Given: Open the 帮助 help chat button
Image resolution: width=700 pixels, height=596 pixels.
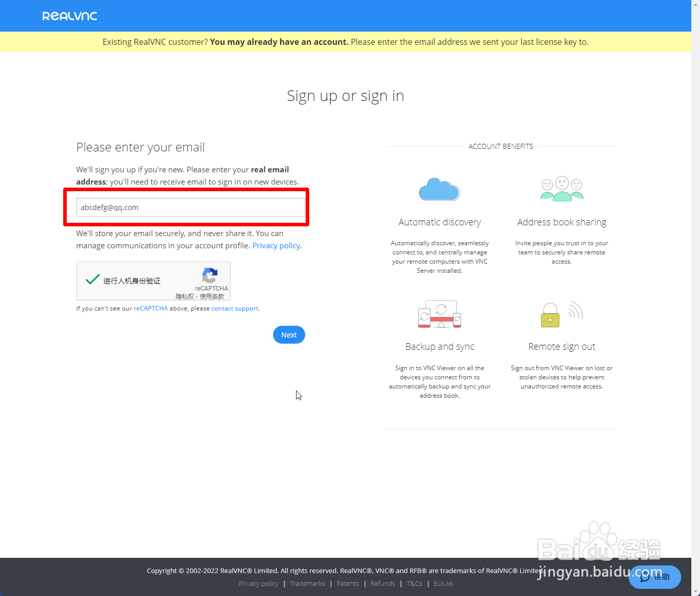Looking at the screenshot, I should tap(655, 577).
